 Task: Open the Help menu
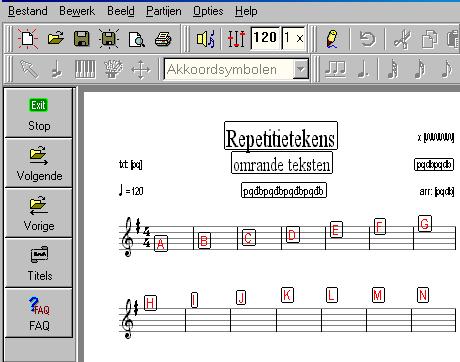(246, 11)
